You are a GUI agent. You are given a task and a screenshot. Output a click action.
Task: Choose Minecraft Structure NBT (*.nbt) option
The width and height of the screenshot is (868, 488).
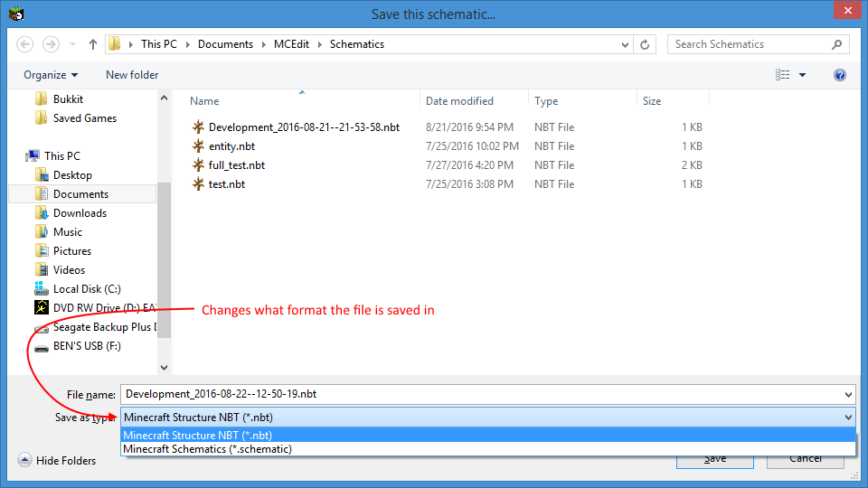click(488, 436)
